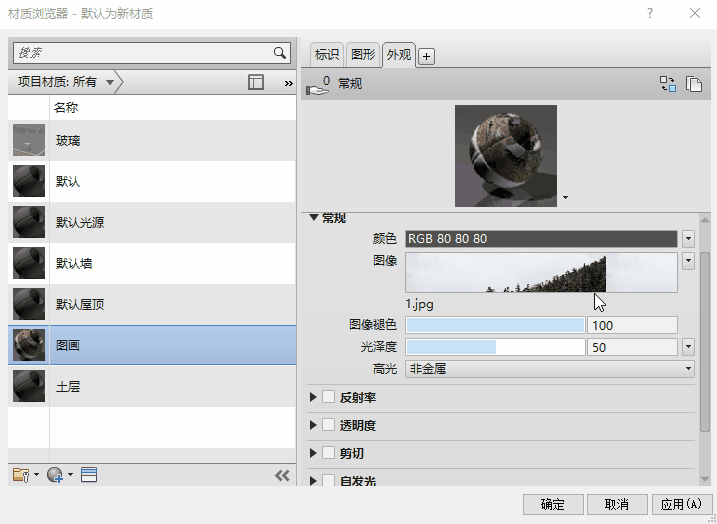
Task: Open the 图像 options dropdown arrow
Action: pyautogui.click(x=688, y=261)
